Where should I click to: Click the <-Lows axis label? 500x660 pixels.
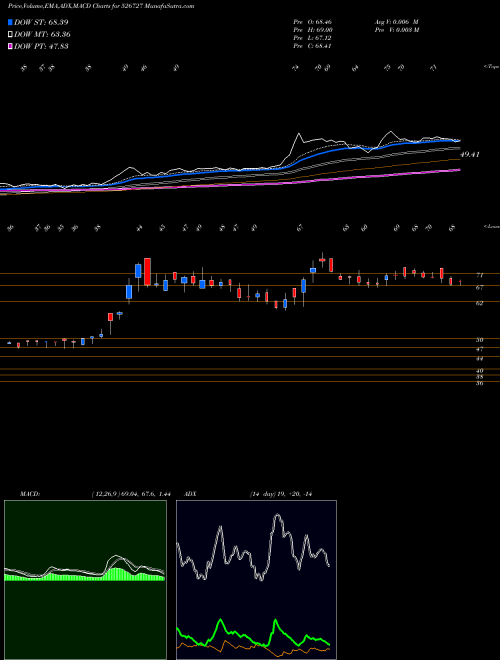click(492, 226)
